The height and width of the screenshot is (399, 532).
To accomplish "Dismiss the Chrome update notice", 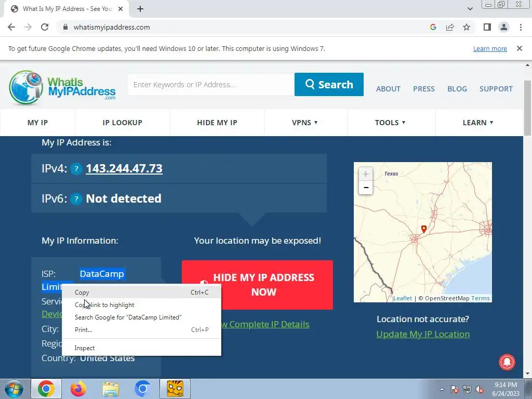I will point(519,48).
